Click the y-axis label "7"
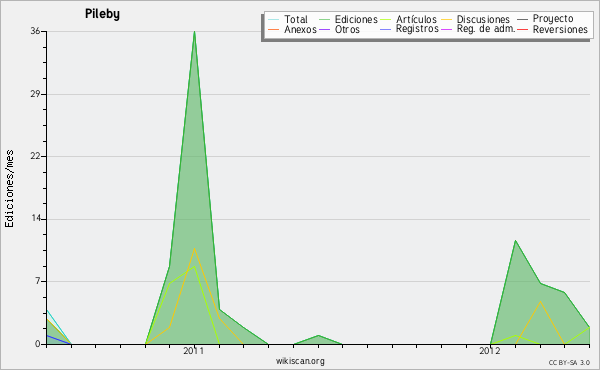The width and height of the screenshot is (600, 370). pos(38,281)
